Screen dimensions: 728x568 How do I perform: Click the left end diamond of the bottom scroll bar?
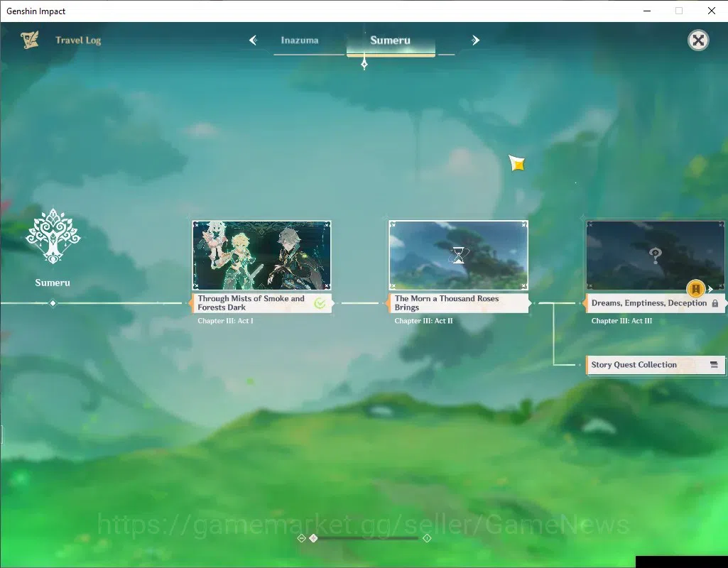pos(301,538)
